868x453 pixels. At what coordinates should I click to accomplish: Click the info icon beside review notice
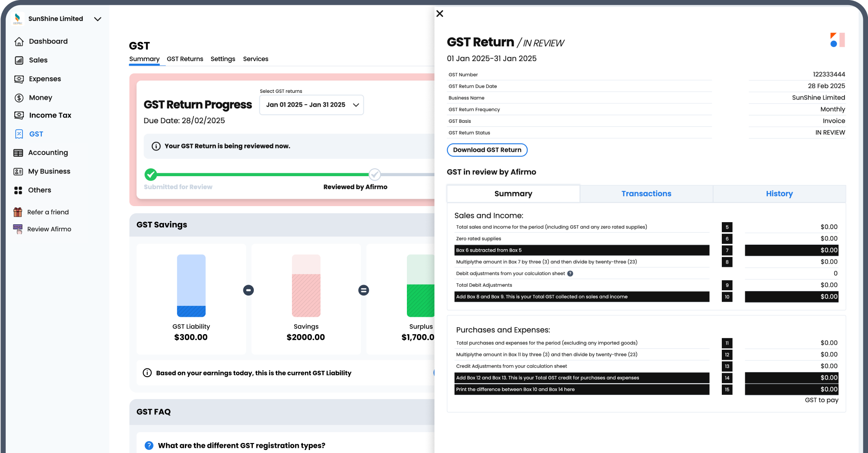[x=156, y=146]
